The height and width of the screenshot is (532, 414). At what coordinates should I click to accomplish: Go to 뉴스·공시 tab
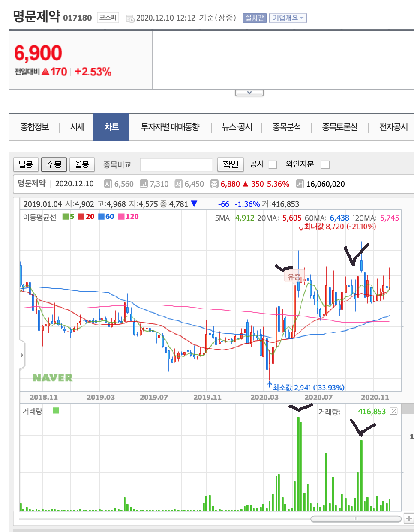237,127
